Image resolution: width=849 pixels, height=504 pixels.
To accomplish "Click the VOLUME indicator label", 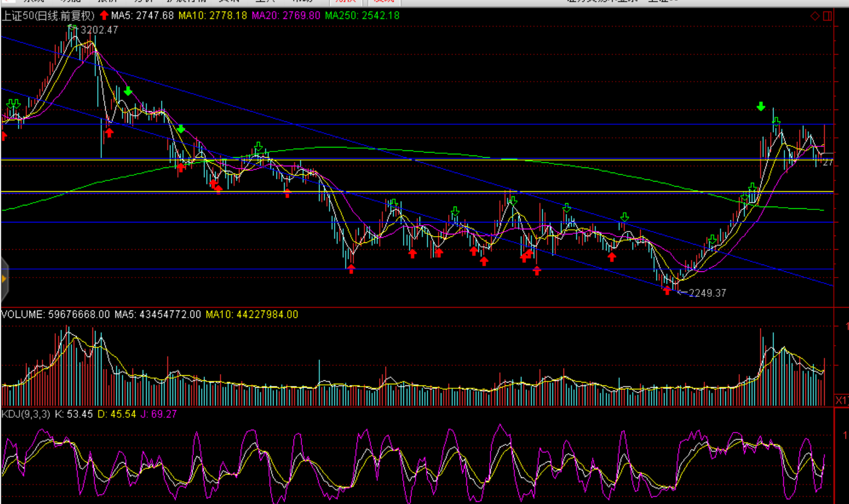I will pyautogui.click(x=55, y=314).
